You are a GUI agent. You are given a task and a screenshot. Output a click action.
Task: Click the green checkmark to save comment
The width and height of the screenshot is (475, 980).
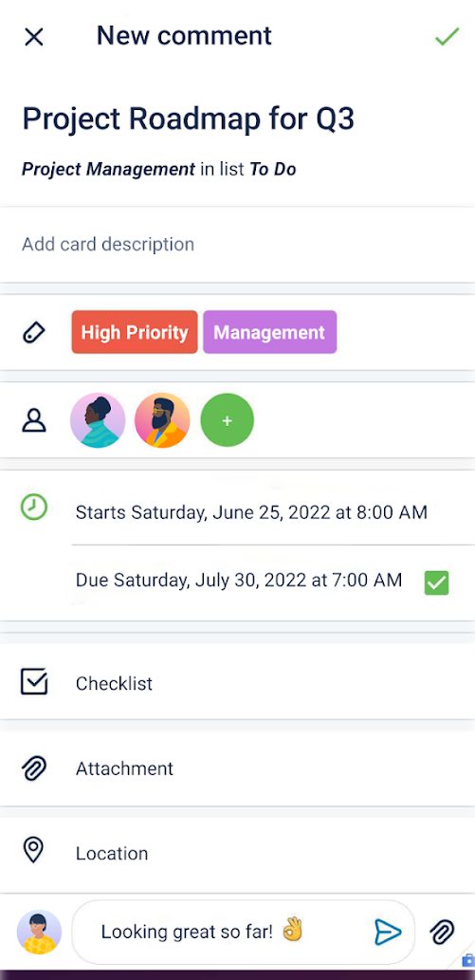(x=447, y=36)
